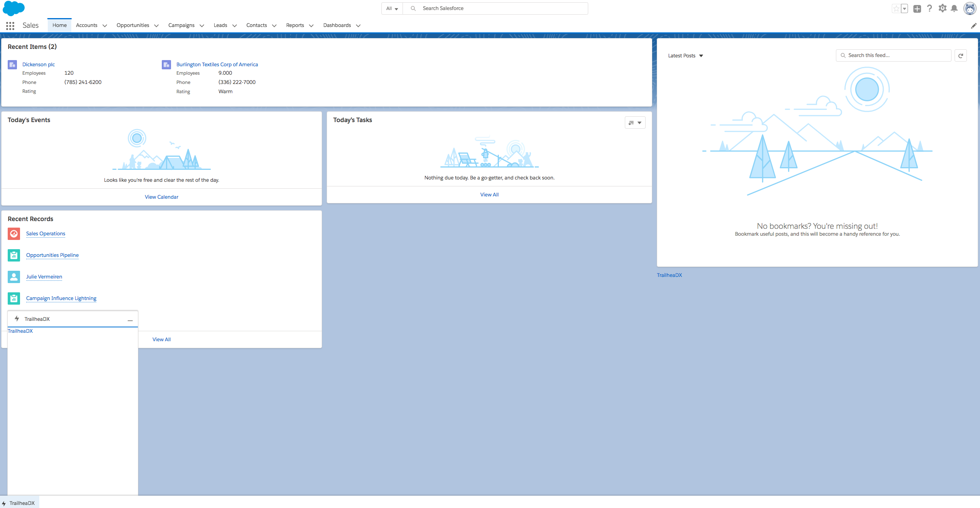This screenshot has width=980, height=508.
Task: Open user profile avatar menu
Action: coord(970,8)
